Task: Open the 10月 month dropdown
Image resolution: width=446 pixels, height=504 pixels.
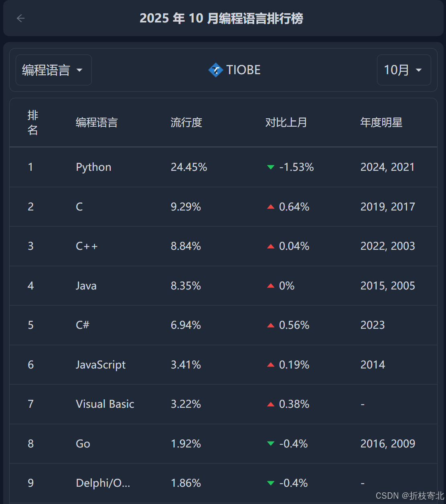Action: point(404,70)
